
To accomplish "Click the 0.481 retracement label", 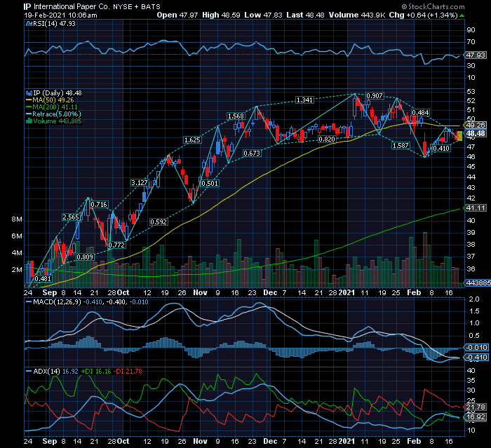I will pos(43,279).
